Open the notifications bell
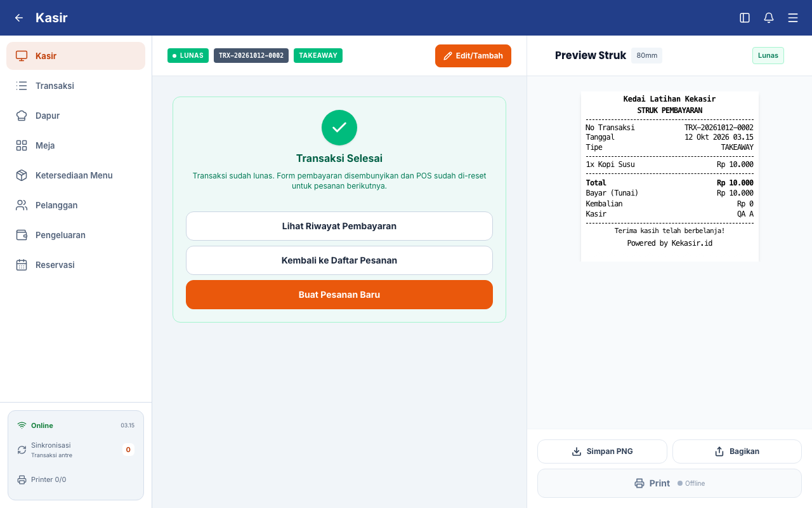This screenshot has width=812, height=508. (769, 18)
